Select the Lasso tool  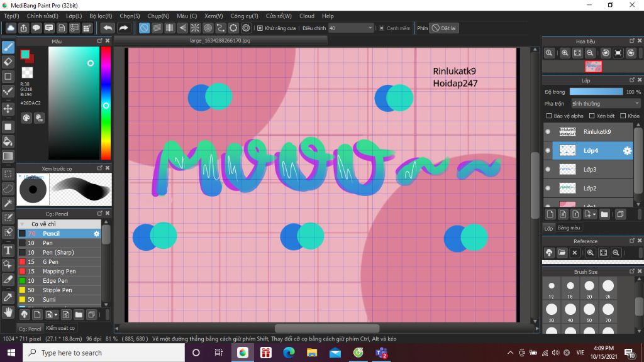coord(8,189)
